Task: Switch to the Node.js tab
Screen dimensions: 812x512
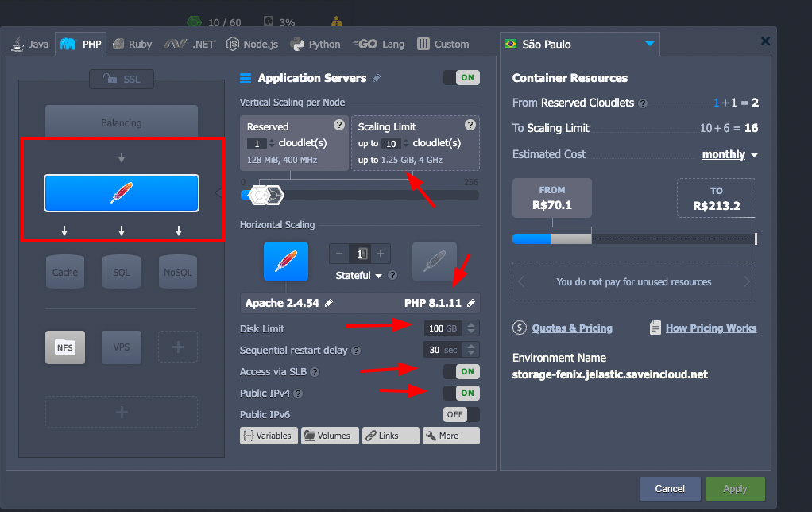Action: 252,45
